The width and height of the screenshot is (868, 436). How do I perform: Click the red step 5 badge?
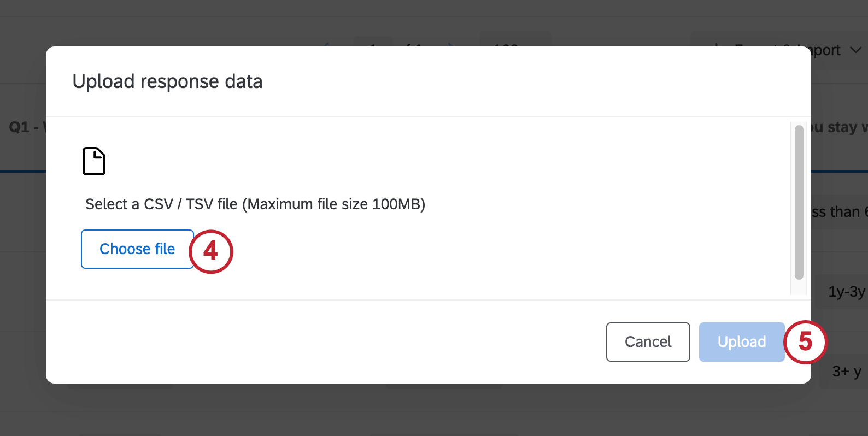805,343
